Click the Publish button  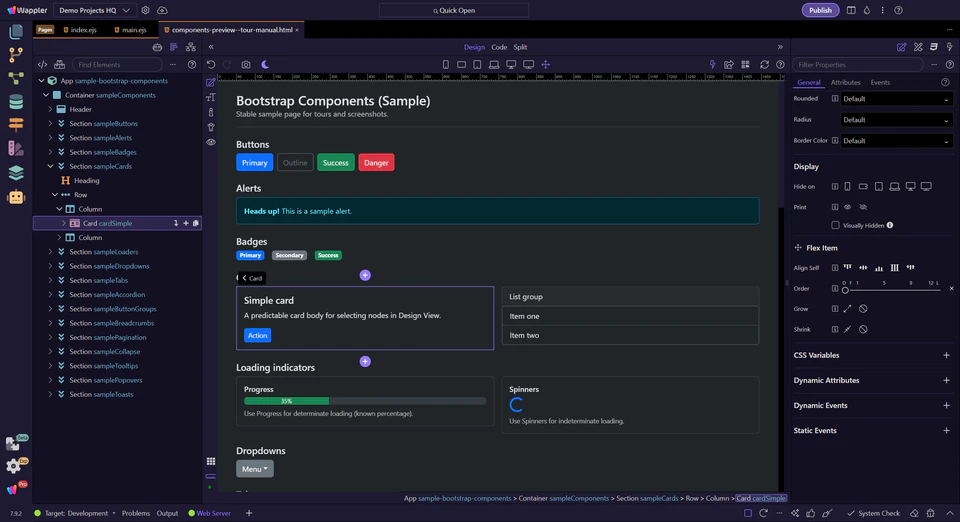click(820, 10)
